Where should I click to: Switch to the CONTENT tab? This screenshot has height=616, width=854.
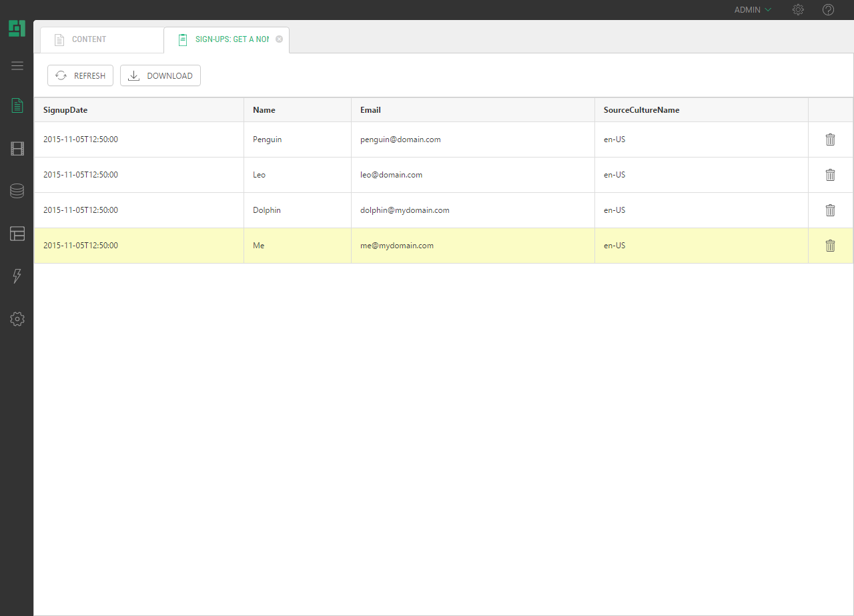coord(89,39)
